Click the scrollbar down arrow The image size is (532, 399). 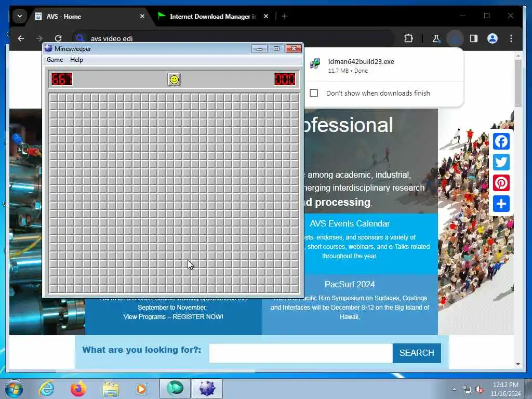click(x=518, y=364)
